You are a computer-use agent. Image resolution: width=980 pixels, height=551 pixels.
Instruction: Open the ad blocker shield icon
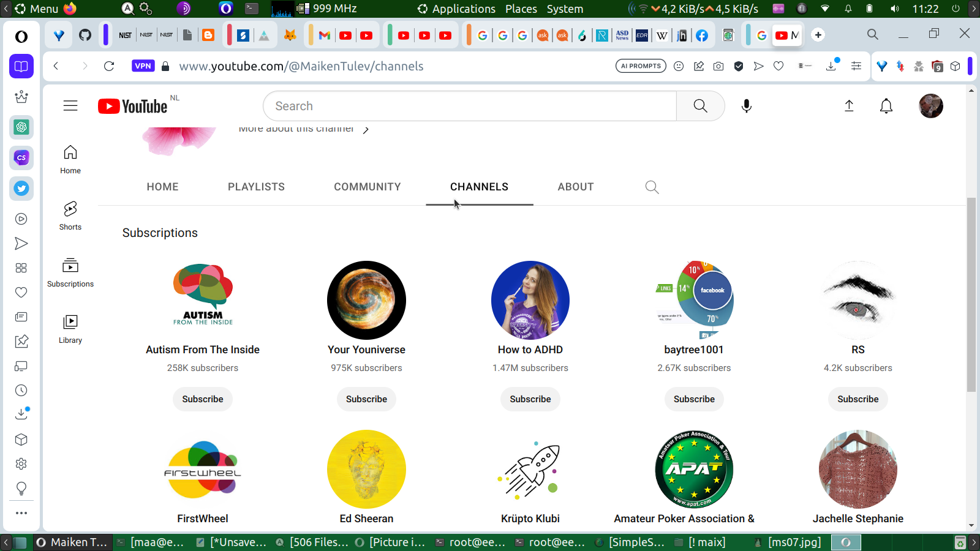[739, 66]
